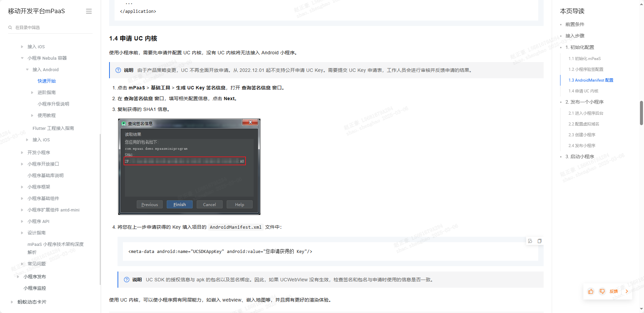The image size is (644, 313).
Task: Collapse the 小程序 Nebula 容器 node
Action: (x=22, y=58)
